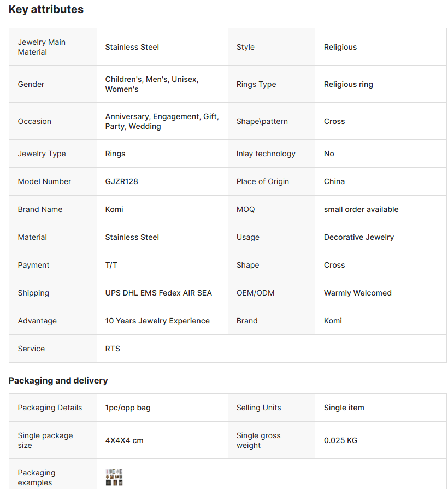Click the Single item selling units value
448x489 pixels.
[x=344, y=408]
